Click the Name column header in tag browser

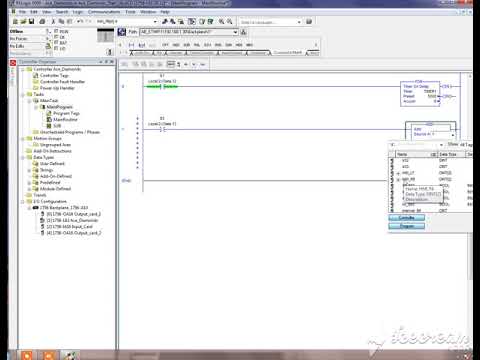tap(416, 154)
